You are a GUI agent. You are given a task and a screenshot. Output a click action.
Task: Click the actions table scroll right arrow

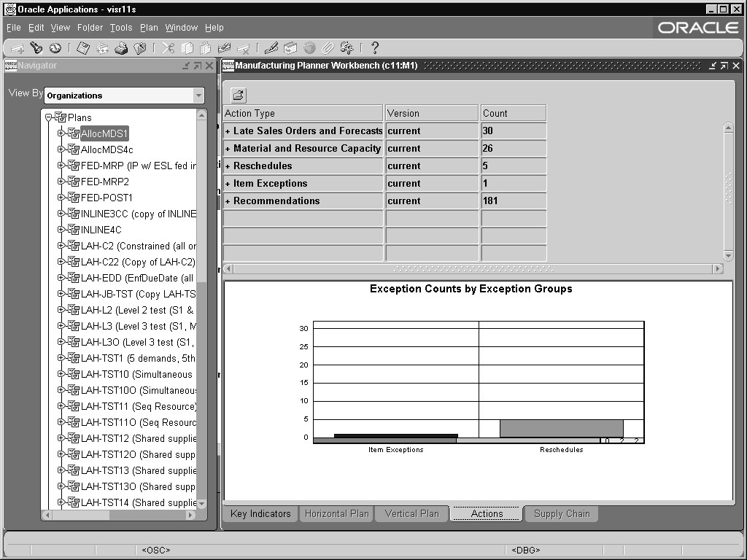[x=718, y=269]
